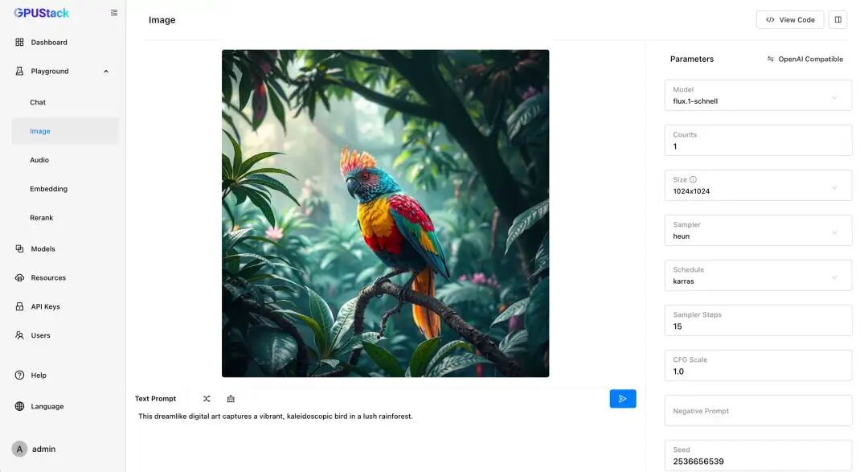This screenshot has width=868, height=472.
Task: Open the Schedule dropdown set to karras
Action: (758, 276)
